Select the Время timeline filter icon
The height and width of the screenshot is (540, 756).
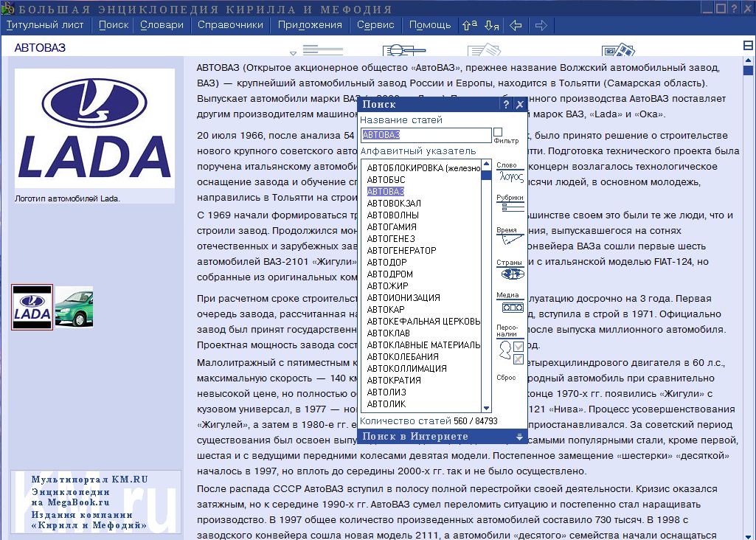point(510,236)
